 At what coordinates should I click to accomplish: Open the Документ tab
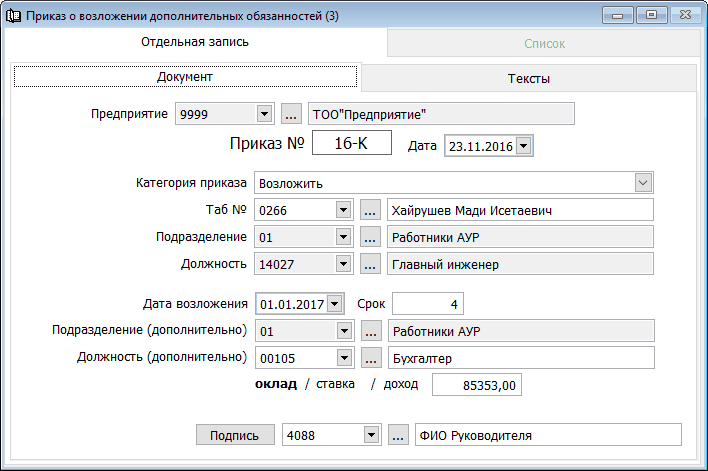tap(185, 77)
